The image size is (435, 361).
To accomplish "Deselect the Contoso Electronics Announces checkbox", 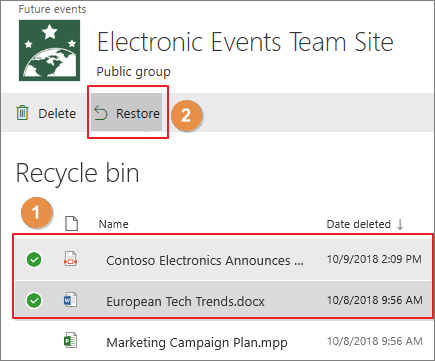I will point(34,260).
